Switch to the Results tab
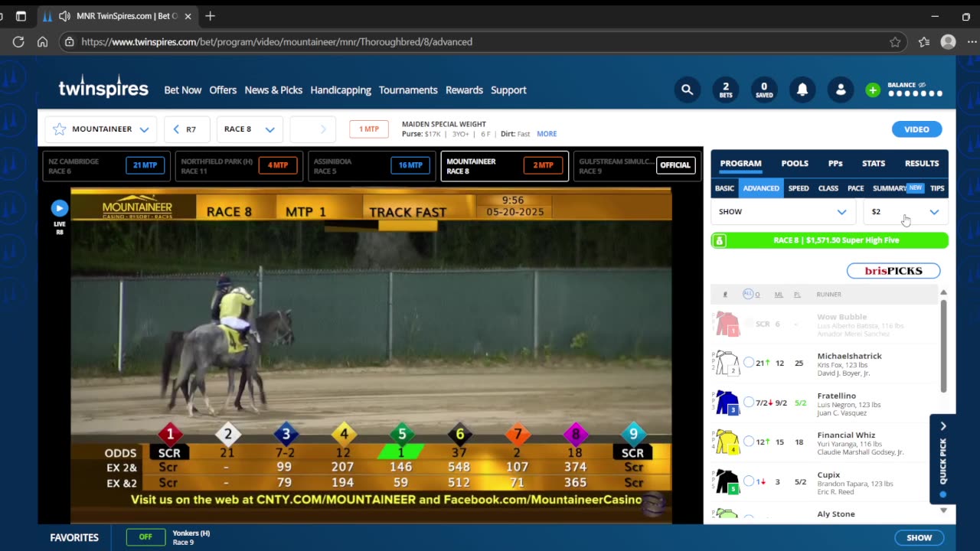980x551 pixels. (x=922, y=163)
